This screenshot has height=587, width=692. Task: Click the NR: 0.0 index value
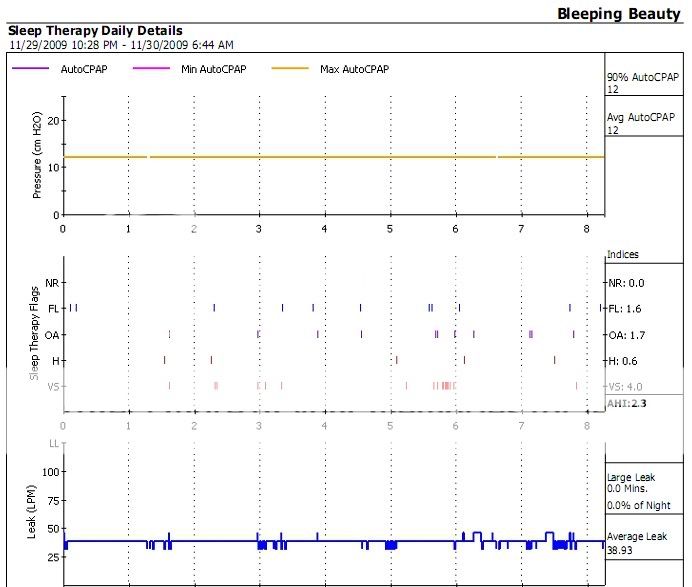point(625,283)
